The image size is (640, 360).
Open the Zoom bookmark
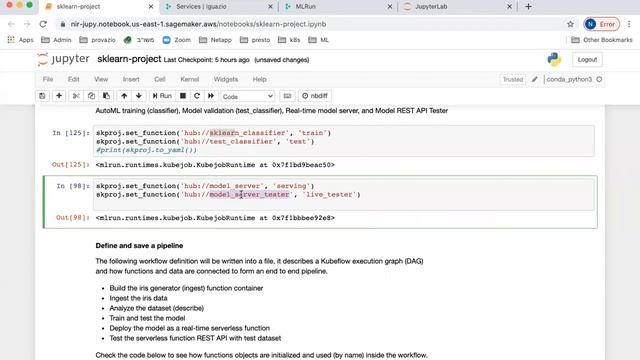coord(177,40)
